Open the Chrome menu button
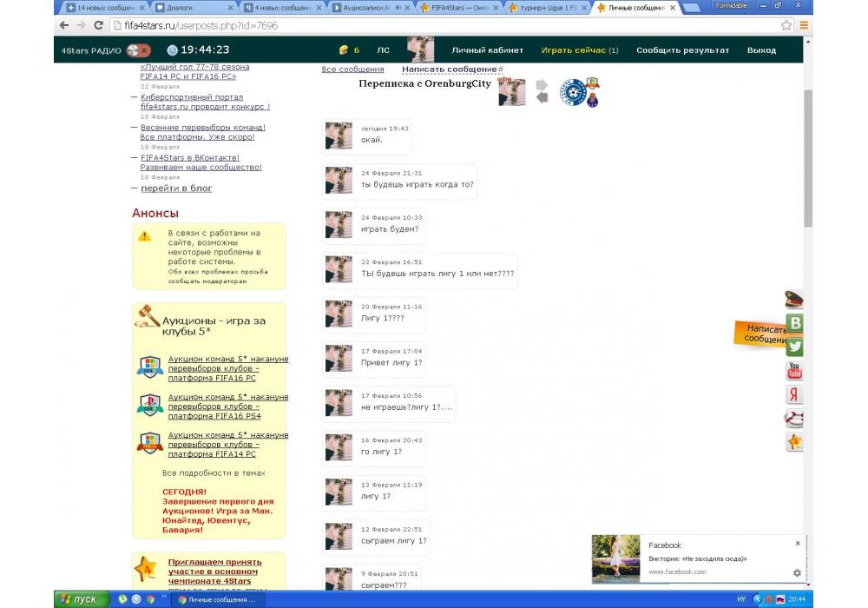Viewport: 868px width, 608px height. pyautogui.click(x=804, y=26)
